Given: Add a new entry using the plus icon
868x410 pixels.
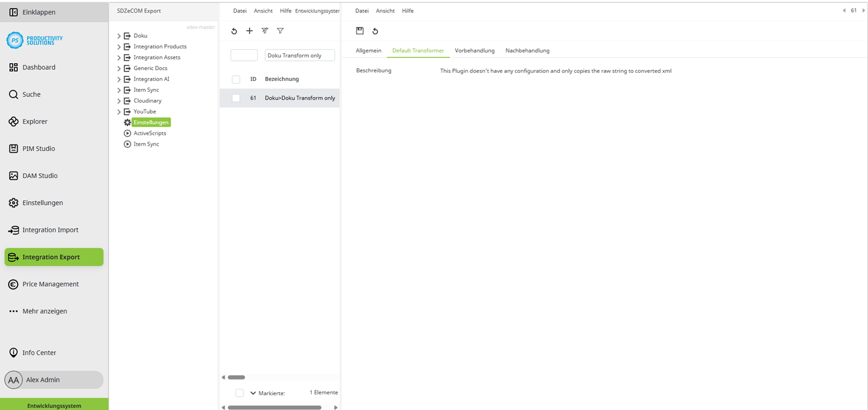Looking at the screenshot, I should click(249, 31).
